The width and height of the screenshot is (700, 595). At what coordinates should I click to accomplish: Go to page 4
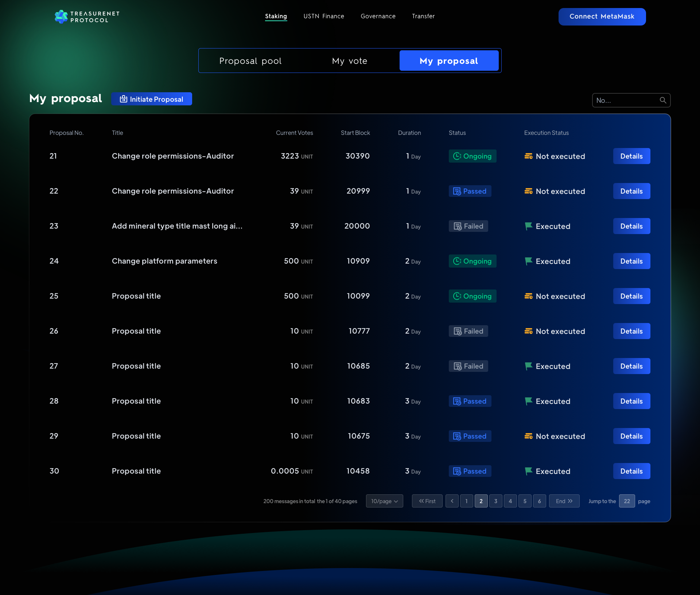pyautogui.click(x=510, y=501)
